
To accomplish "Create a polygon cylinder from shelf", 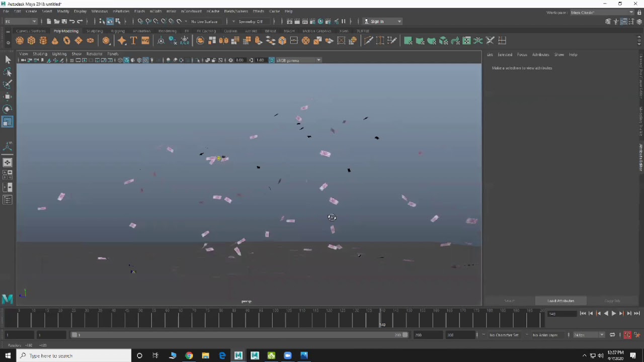I will tap(43, 41).
